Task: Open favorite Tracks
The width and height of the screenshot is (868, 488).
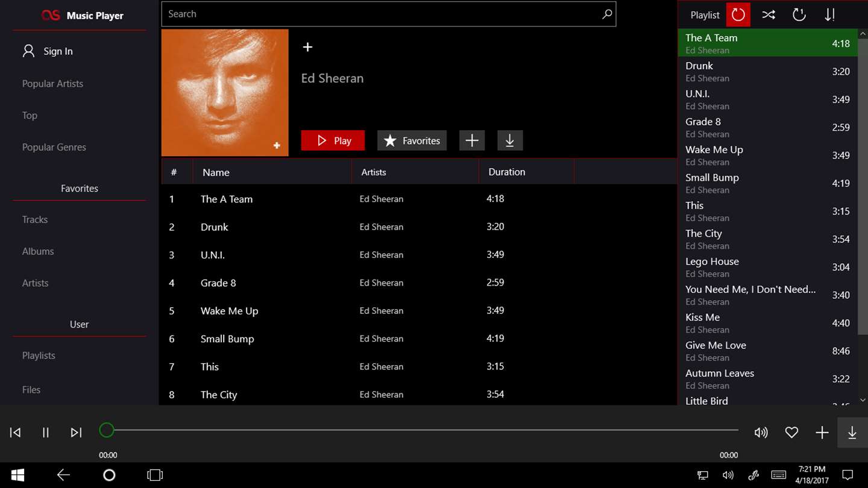Action: click(x=35, y=219)
